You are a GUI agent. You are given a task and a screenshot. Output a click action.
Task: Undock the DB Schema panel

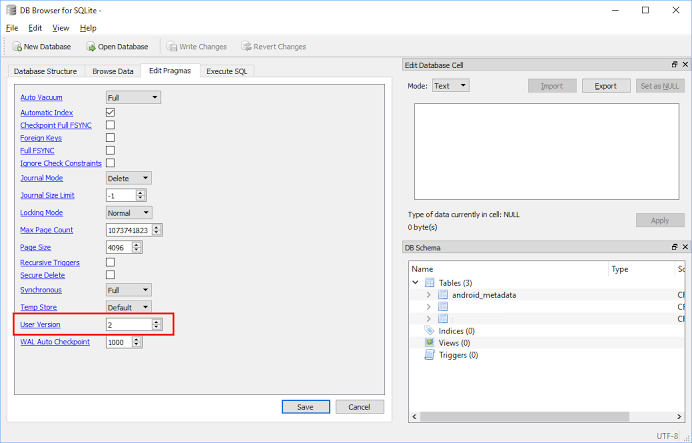(674, 247)
